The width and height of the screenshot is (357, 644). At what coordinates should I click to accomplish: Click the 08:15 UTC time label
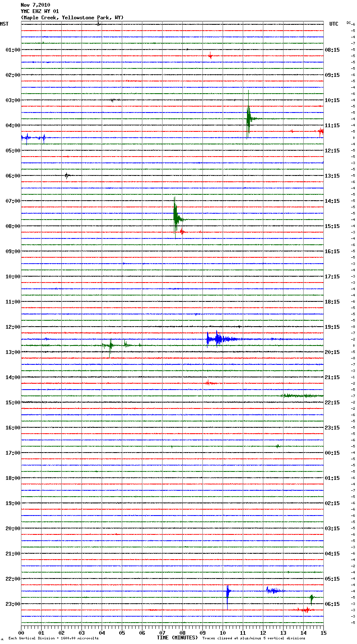click(332, 50)
